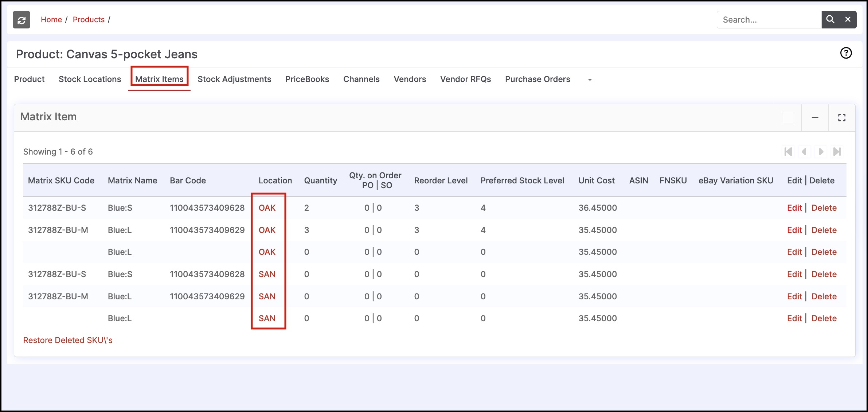Screen dimensions: 868x412
Task: Click in the Search input field
Action: click(769, 20)
